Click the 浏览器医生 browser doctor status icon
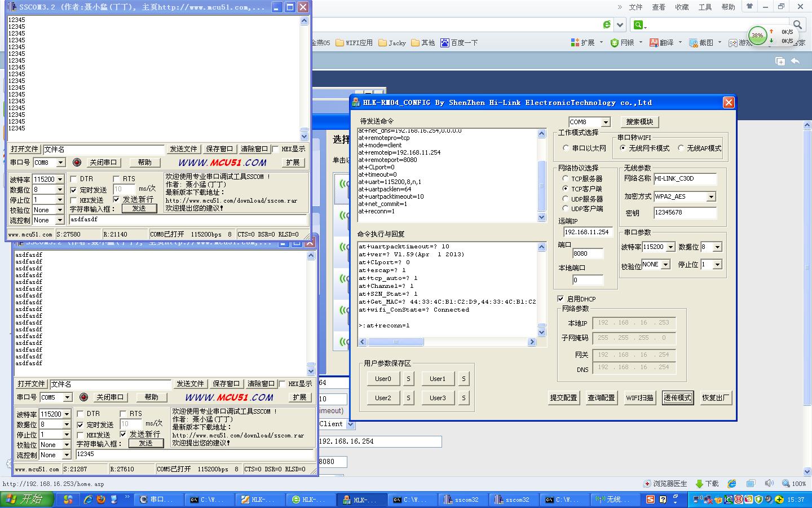Image resolution: width=812 pixels, height=508 pixels. (x=665, y=484)
